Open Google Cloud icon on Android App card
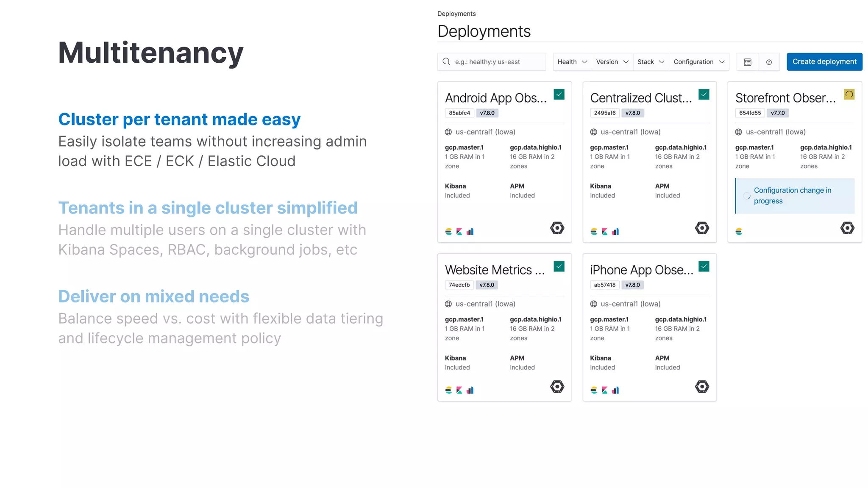This screenshot has height=488, width=868. tap(557, 228)
